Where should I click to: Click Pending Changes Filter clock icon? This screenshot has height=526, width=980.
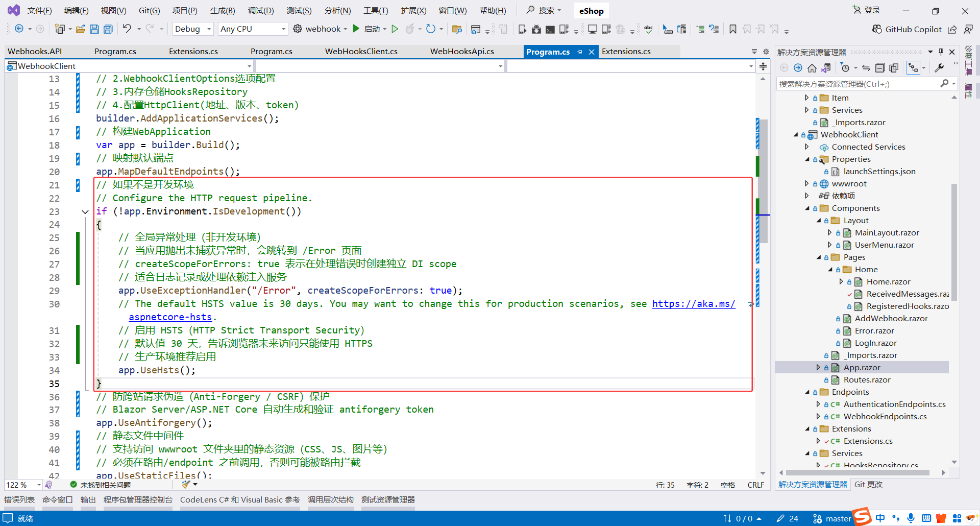tap(845, 68)
